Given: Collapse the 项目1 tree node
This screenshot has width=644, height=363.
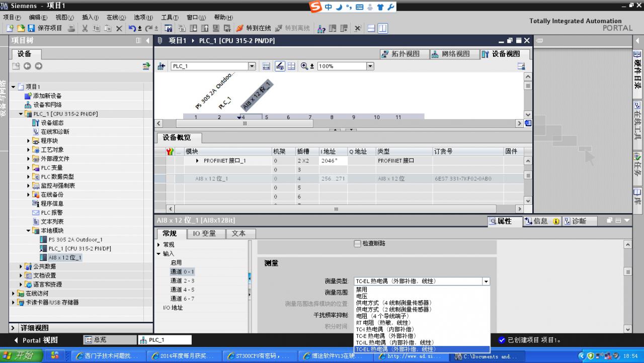Looking at the screenshot, I should [14, 87].
